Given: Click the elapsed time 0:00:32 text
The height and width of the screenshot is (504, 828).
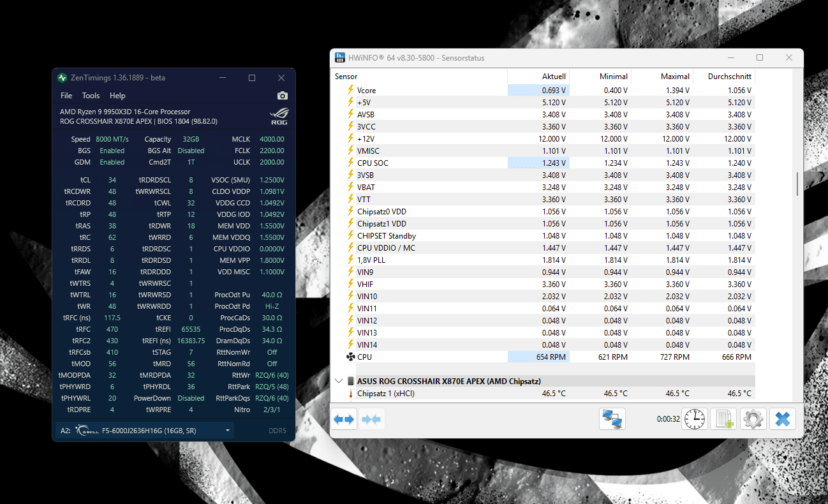Looking at the screenshot, I should click(x=668, y=419).
